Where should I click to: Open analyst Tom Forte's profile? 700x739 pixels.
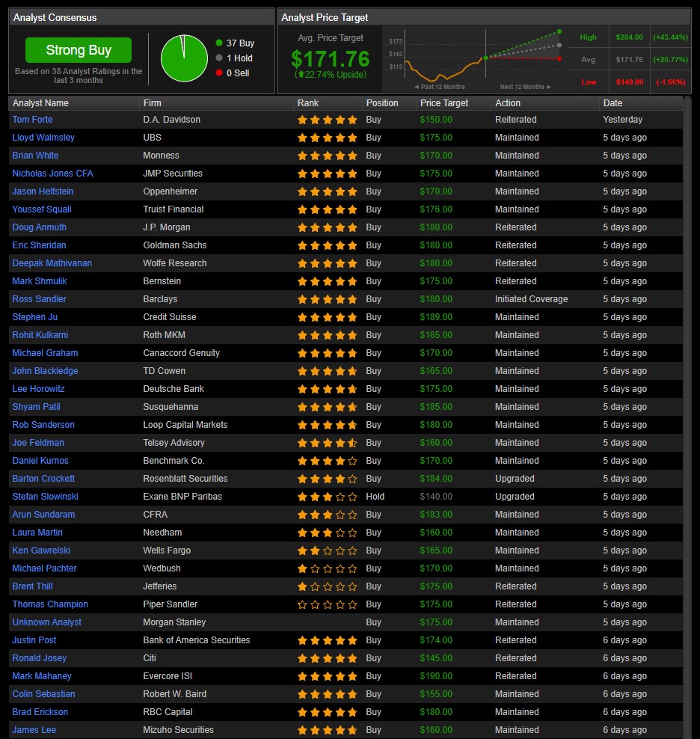coord(32,120)
